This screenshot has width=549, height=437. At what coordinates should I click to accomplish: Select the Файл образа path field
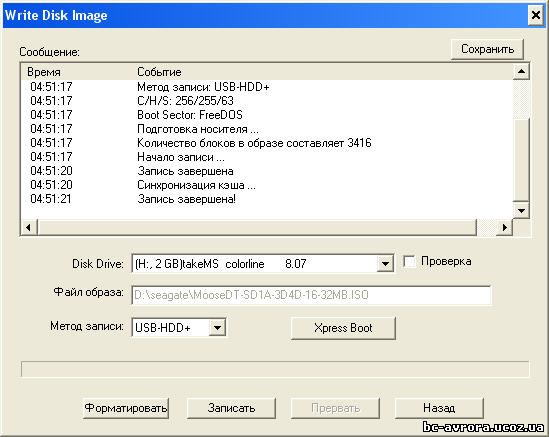pyautogui.click(x=311, y=295)
